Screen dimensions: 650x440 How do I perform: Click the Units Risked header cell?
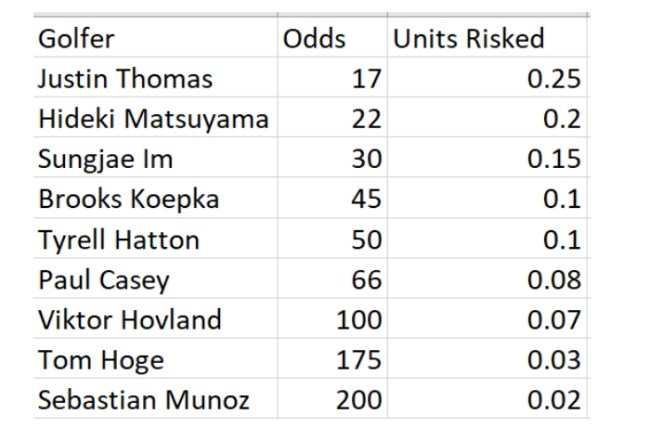click(468, 39)
